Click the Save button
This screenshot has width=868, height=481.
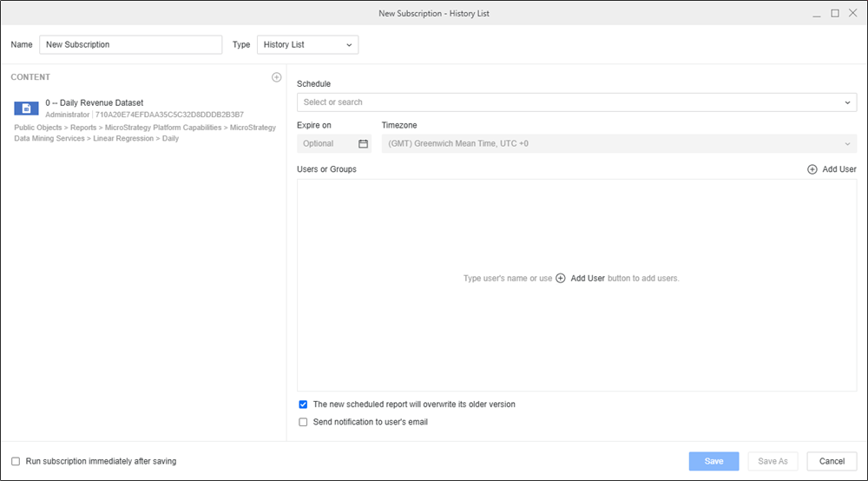713,462
